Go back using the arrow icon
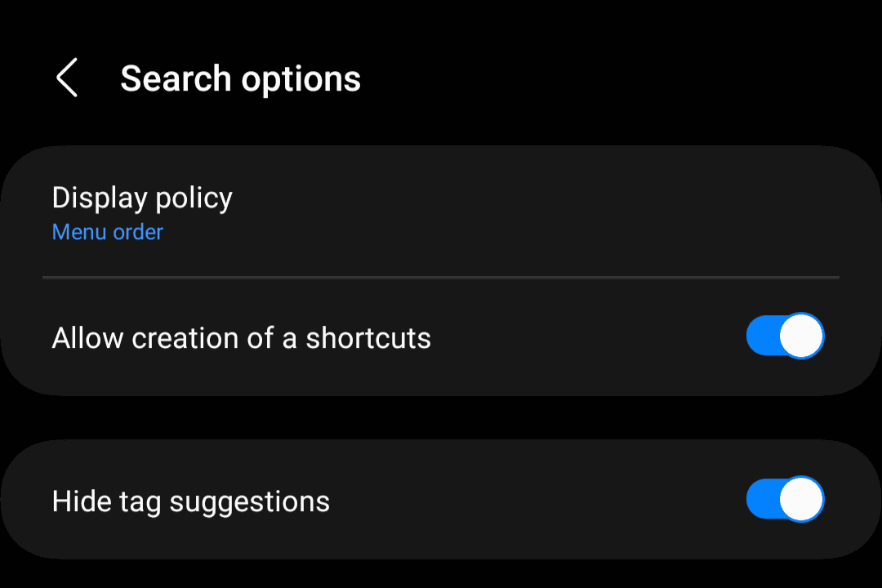 (67, 78)
